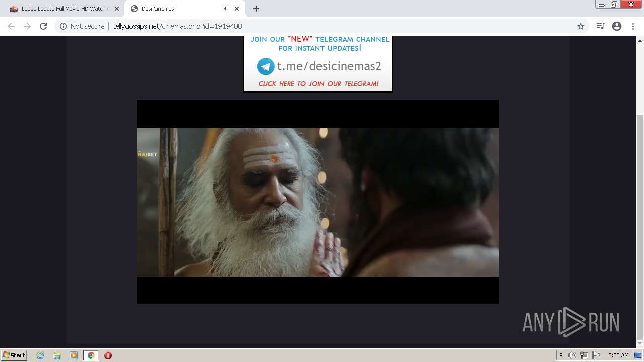Open the red Opera taskbar icon
The image size is (644, 362).
pyautogui.click(x=108, y=355)
